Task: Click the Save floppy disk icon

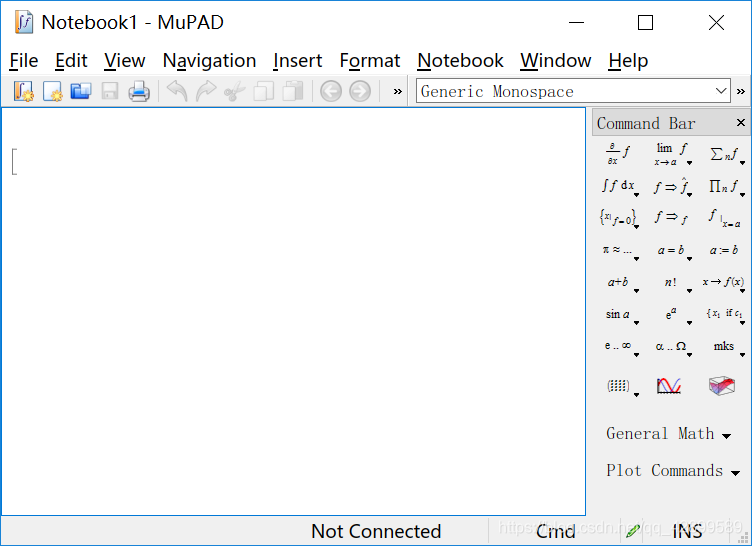Action: 110,91
